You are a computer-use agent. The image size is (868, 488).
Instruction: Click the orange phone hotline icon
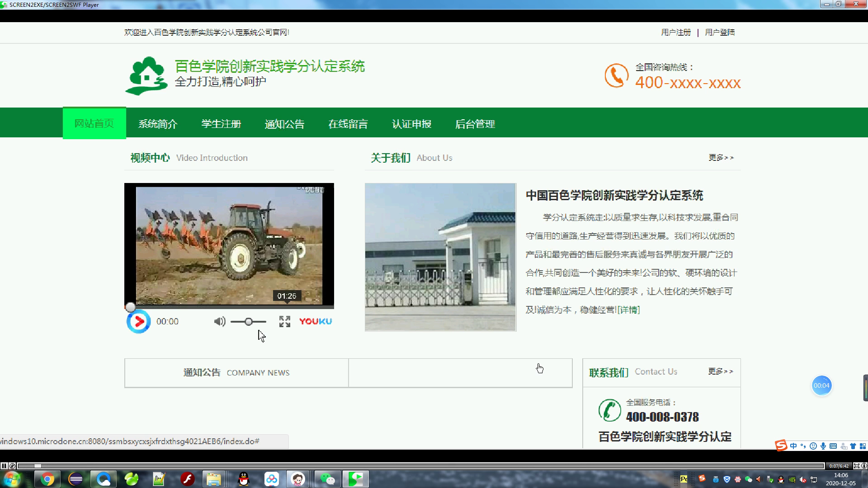tap(617, 75)
